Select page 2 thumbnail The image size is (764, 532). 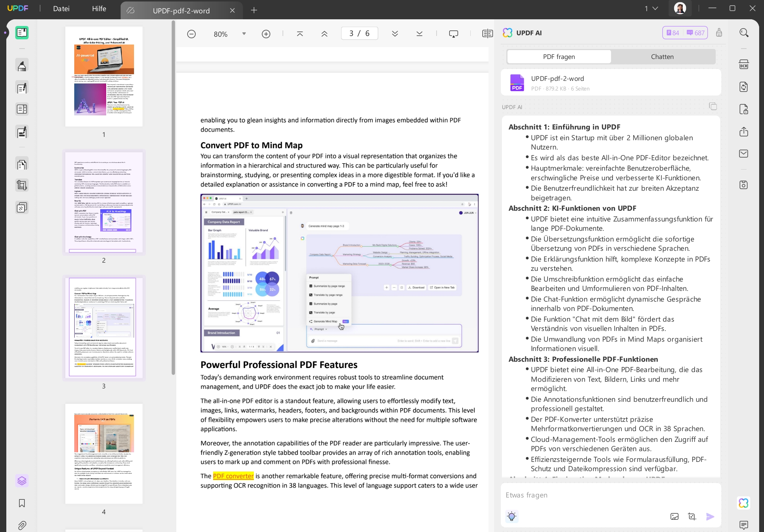(104, 203)
